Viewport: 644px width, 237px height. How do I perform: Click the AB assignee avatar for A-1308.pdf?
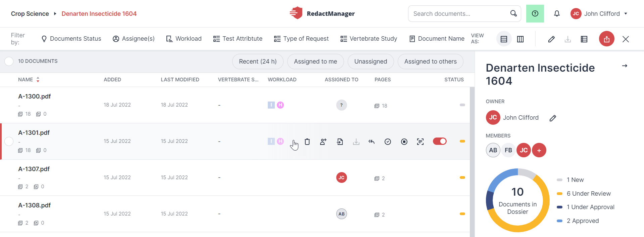click(341, 214)
